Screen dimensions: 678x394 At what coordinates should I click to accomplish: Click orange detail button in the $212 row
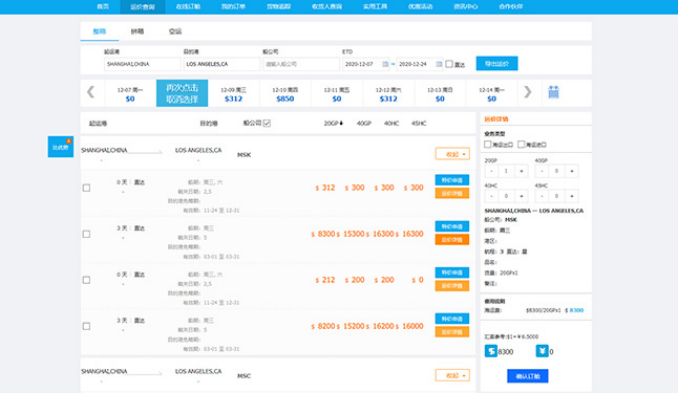[x=452, y=286]
